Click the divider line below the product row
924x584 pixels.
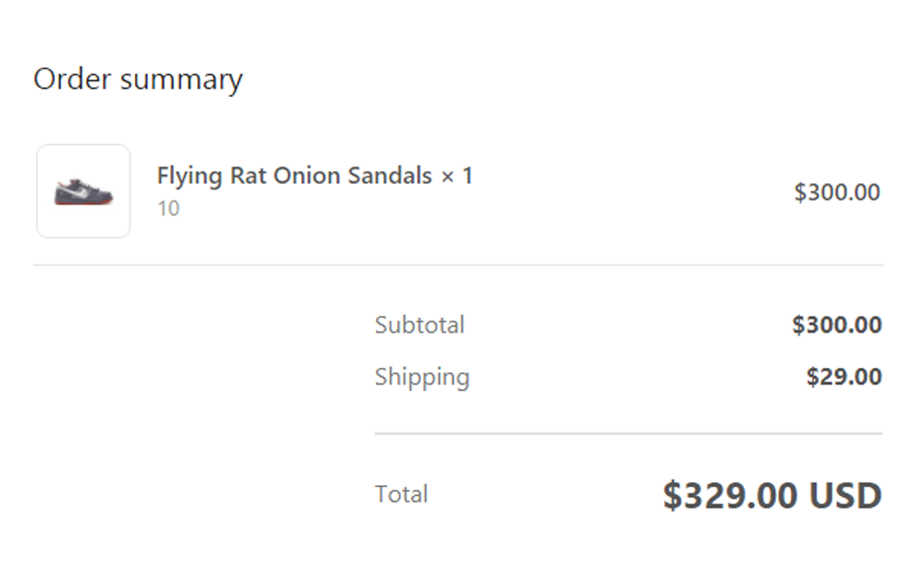click(x=457, y=265)
